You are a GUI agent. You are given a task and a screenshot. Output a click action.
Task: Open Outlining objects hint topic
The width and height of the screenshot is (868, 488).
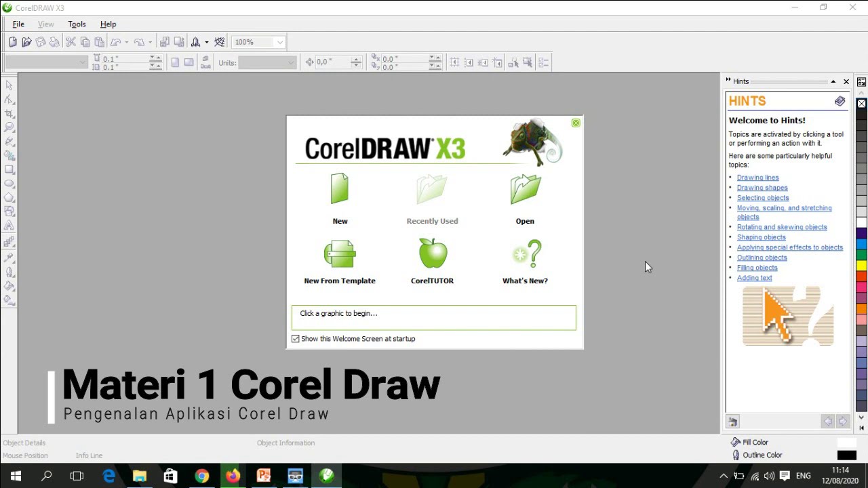(762, 258)
